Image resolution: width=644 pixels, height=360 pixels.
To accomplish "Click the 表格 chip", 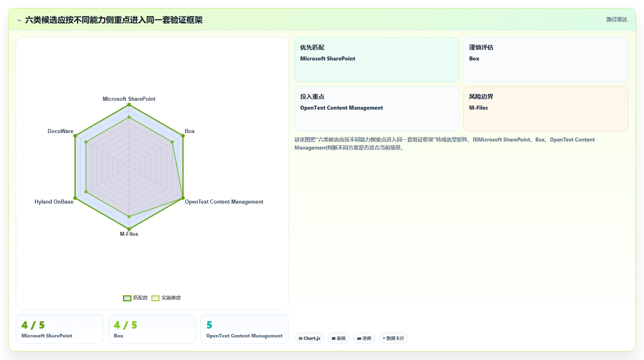I will [x=338, y=338].
